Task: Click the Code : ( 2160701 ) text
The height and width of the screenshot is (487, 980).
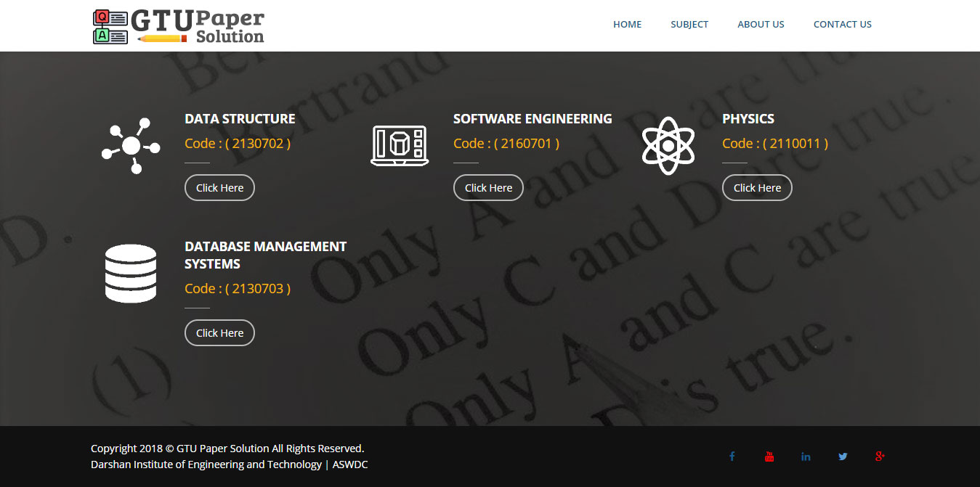Action: click(506, 144)
